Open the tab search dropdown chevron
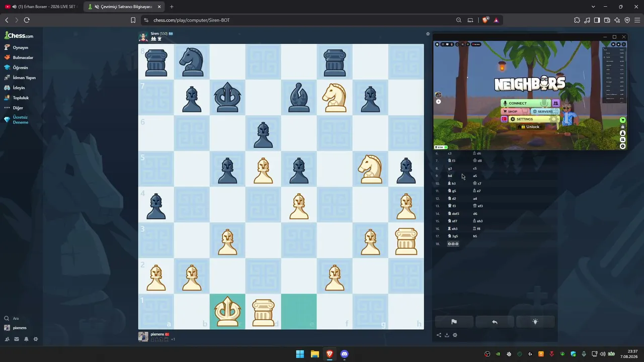Image resolution: width=644 pixels, height=362 pixels. click(593, 7)
